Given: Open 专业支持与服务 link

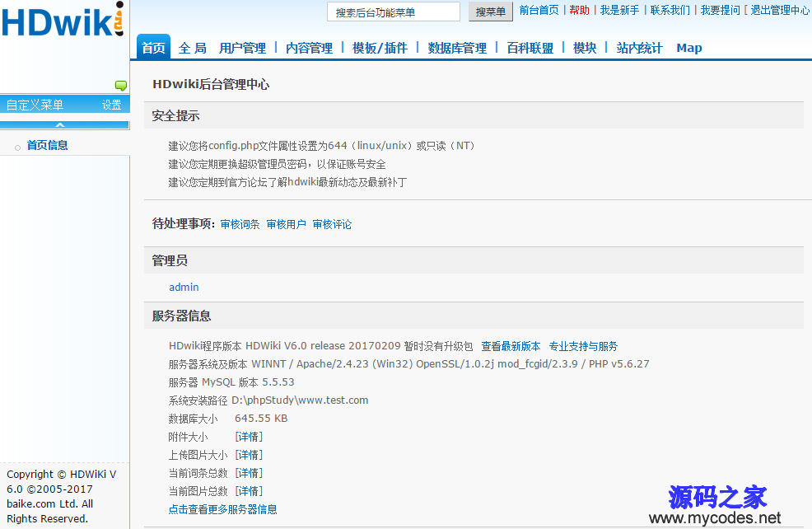Looking at the screenshot, I should click(x=583, y=346).
